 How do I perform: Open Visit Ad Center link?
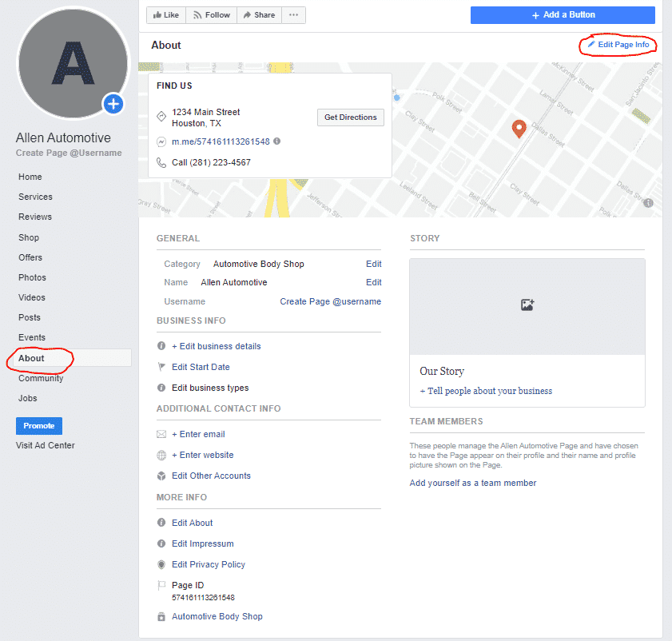45,445
